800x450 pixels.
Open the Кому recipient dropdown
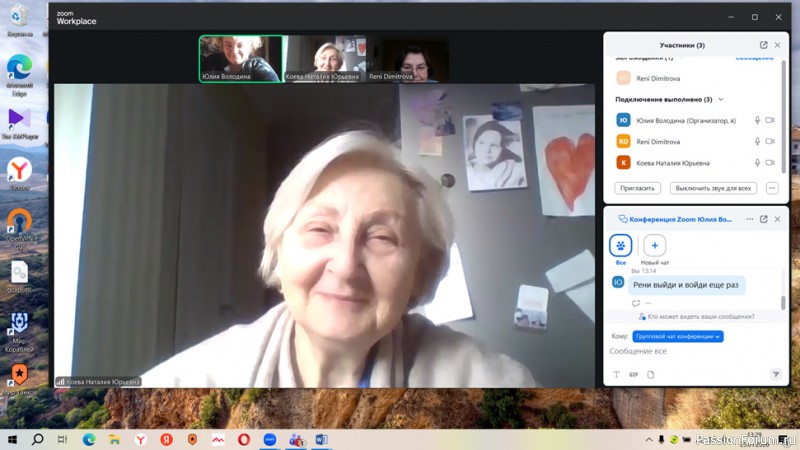click(x=677, y=337)
